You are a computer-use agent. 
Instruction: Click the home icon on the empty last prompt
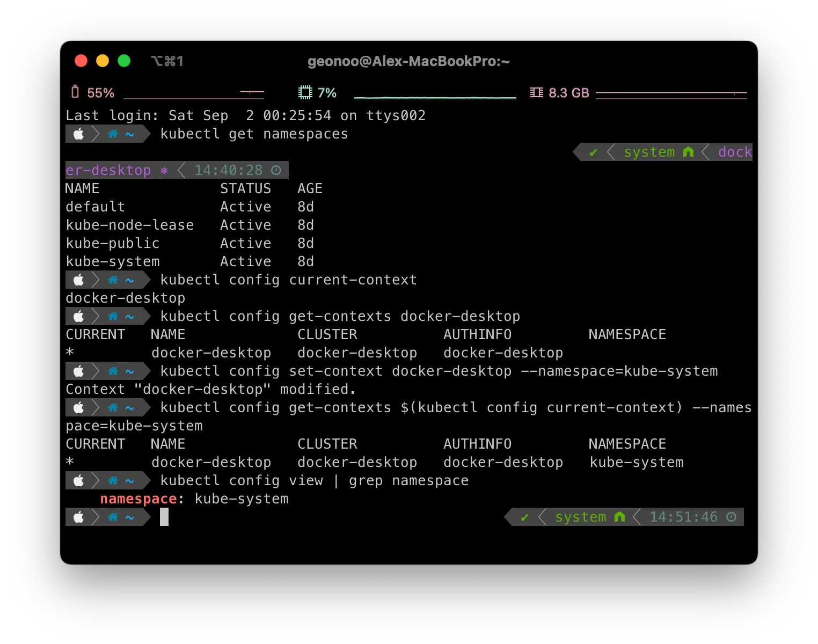coord(113,517)
